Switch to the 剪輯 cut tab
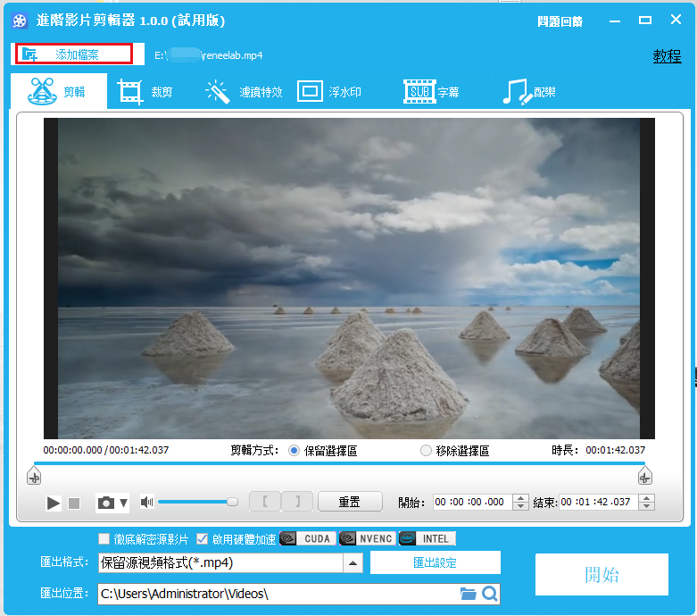The image size is (697, 616). 58,91
